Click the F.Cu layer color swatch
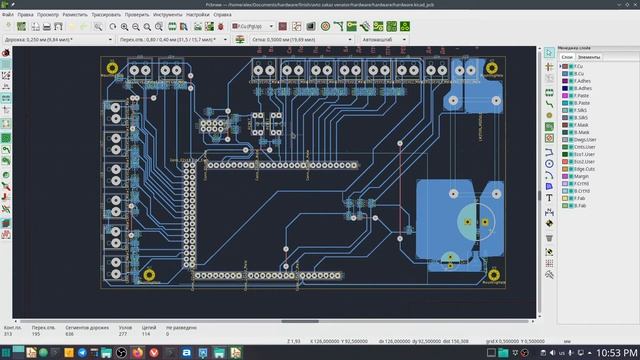 (x=565, y=66)
